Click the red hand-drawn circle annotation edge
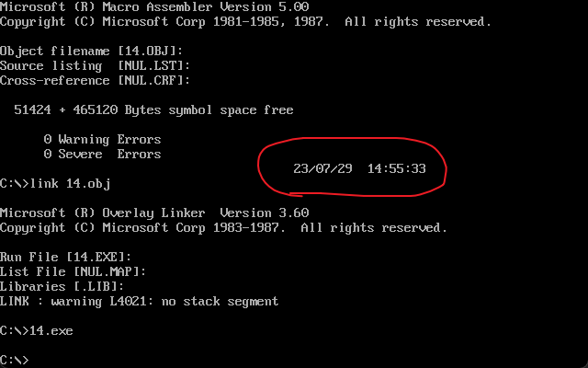The width and height of the screenshot is (588, 368). 258,167
